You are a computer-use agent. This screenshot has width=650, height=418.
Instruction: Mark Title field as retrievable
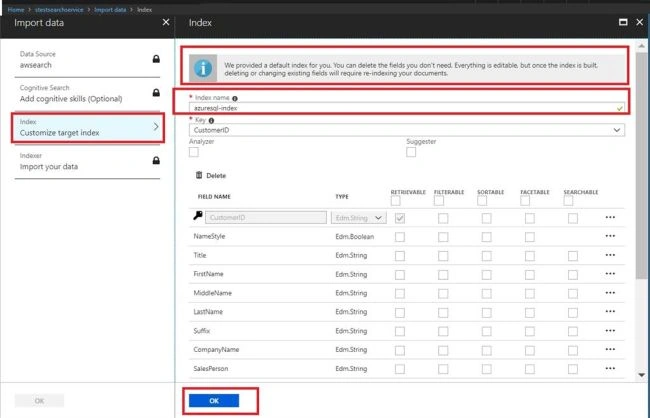[400, 256]
